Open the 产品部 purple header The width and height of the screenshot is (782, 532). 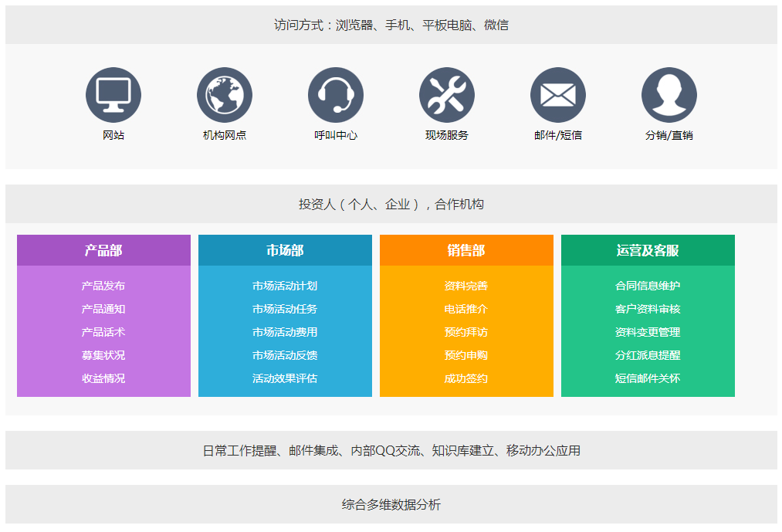(103, 250)
